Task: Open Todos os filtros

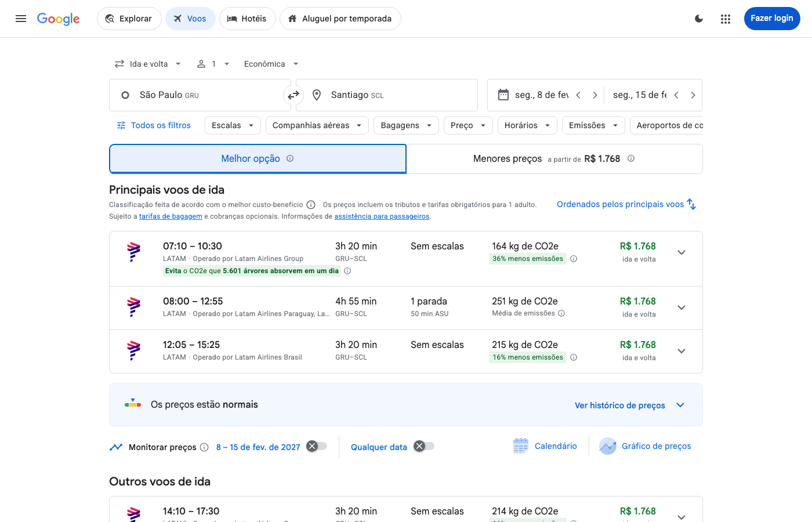Action: coord(154,125)
